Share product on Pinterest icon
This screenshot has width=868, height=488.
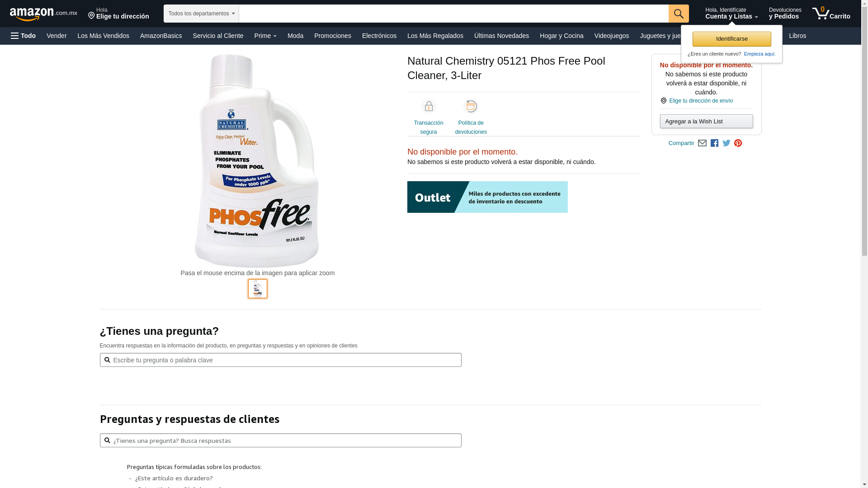[738, 143]
